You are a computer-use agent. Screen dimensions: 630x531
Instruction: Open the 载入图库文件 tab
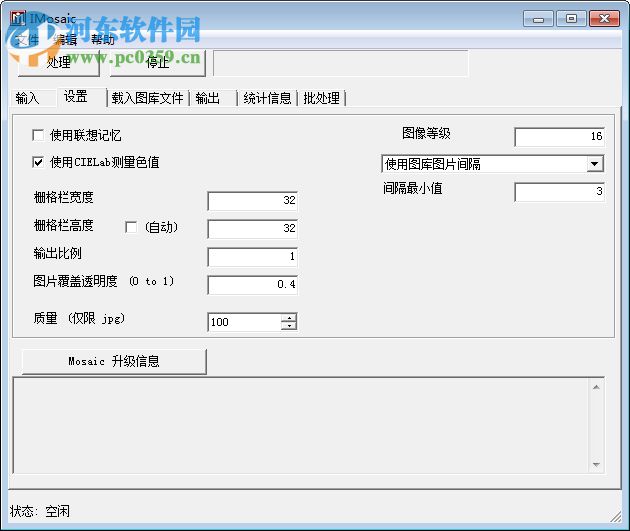tap(147, 98)
